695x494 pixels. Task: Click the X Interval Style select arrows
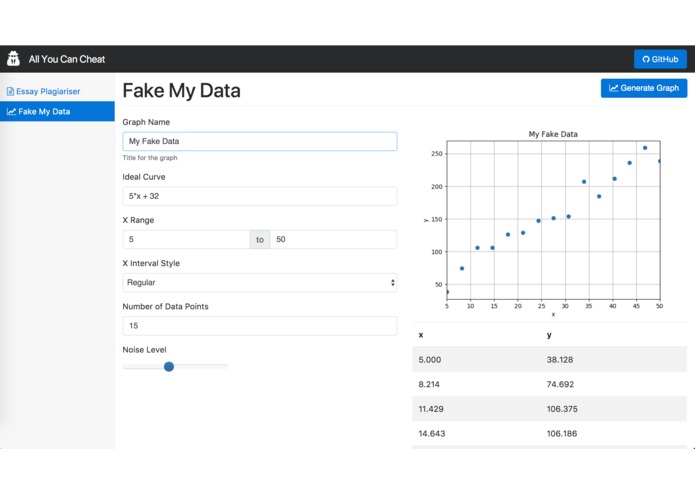pyautogui.click(x=391, y=283)
